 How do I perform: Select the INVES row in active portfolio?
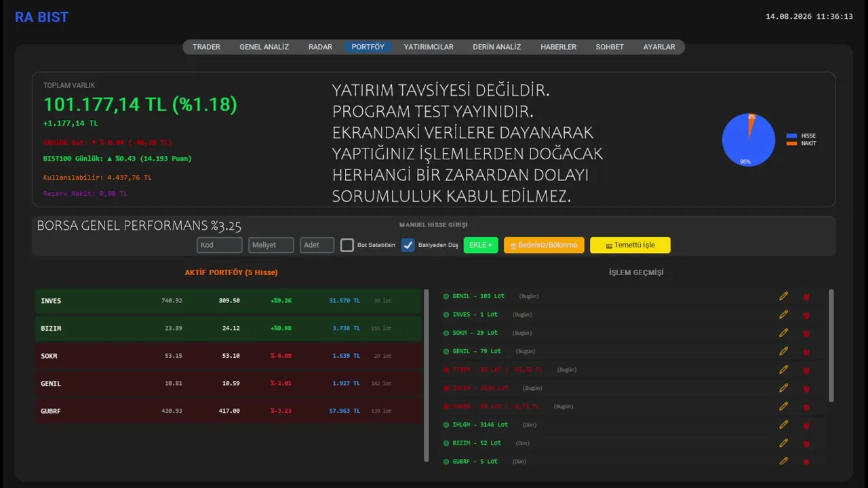229,300
